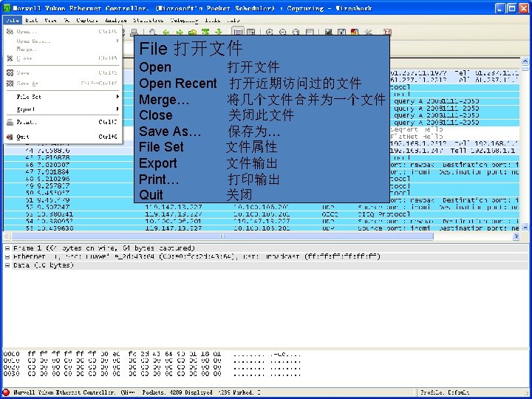The width and height of the screenshot is (532, 399).
Task: Open the Edit menu
Action: [32, 21]
